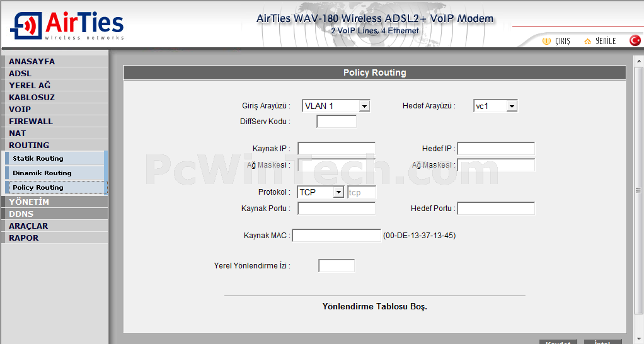Select Statik Routing submenu item
This screenshot has height=344, width=644.
(x=56, y=158)
